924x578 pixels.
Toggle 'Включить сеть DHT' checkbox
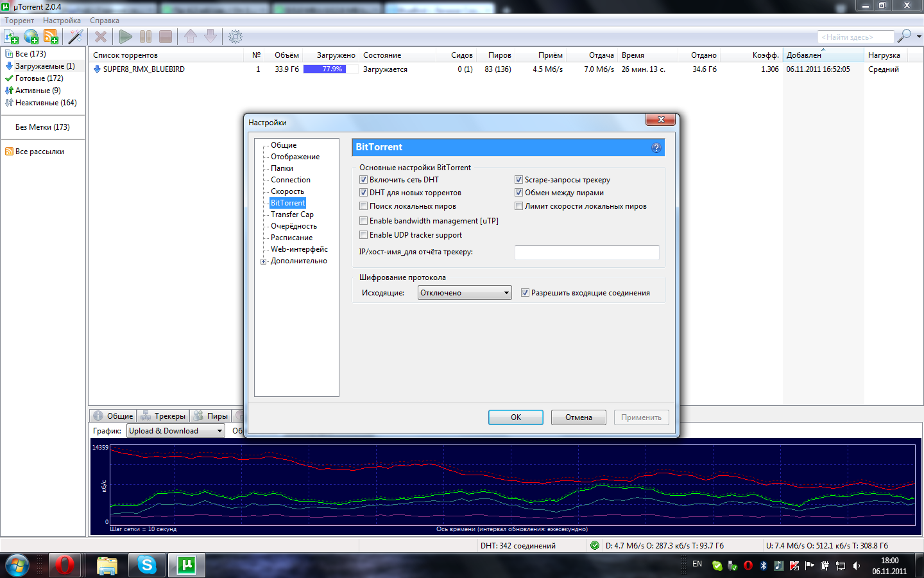363,180
